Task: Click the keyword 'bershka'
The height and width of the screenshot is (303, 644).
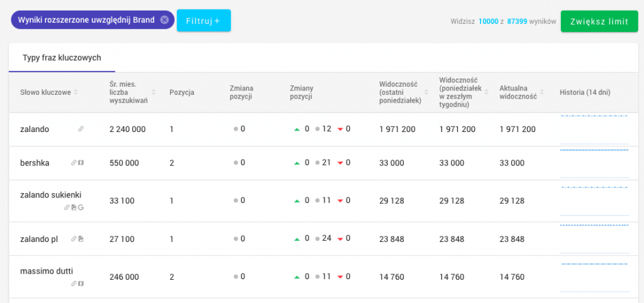Action: click(35, 163)
